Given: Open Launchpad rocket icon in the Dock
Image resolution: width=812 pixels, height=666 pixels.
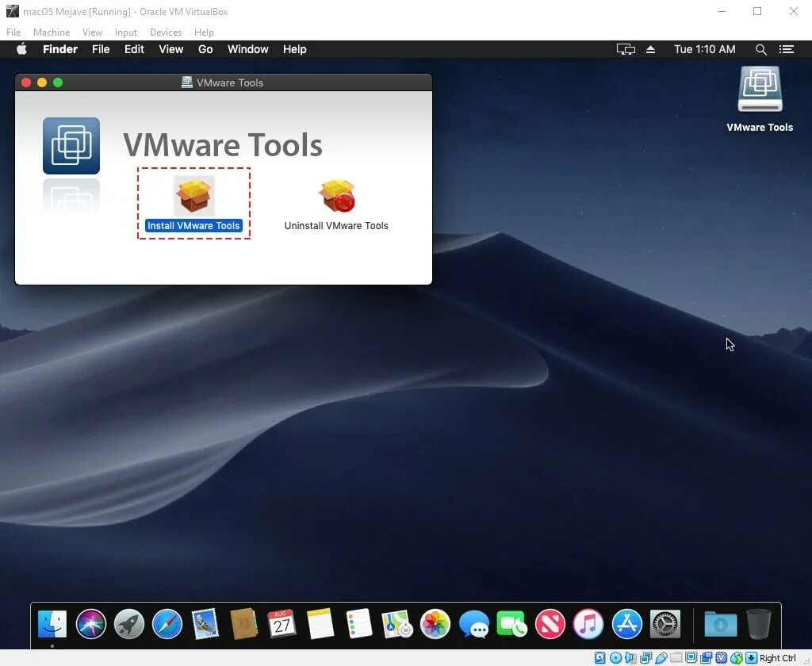Looking at the screenshot, I should [x=129, y=623].
